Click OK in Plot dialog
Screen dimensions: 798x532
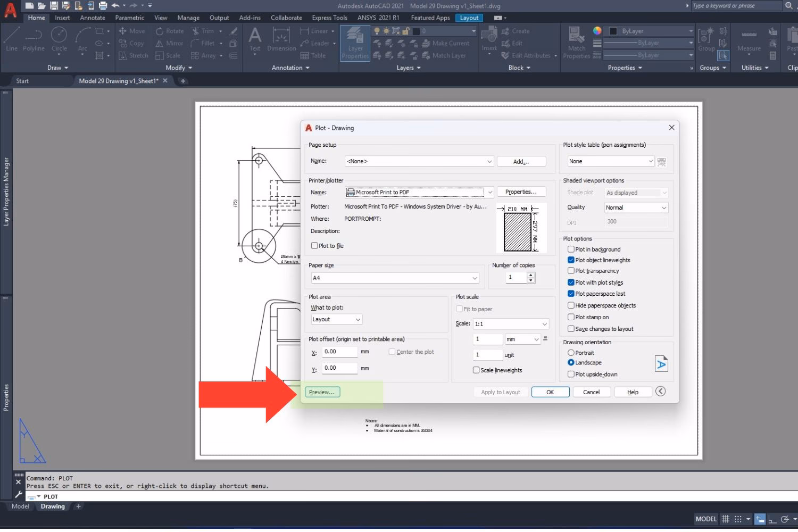(550, 392)
